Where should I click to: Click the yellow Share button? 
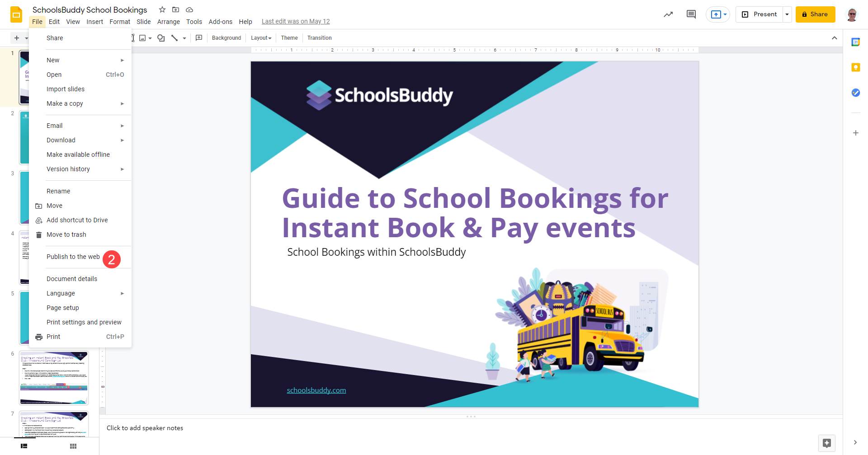tap(815, 14)
